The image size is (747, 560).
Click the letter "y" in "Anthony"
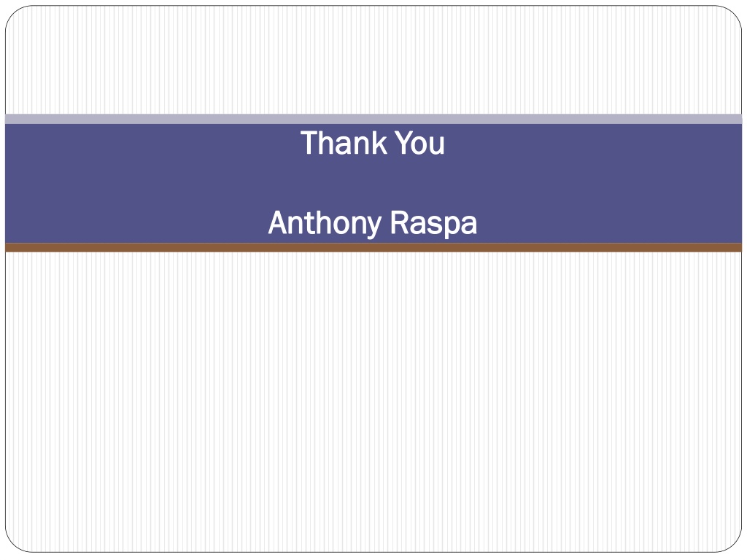coord(374,226)
